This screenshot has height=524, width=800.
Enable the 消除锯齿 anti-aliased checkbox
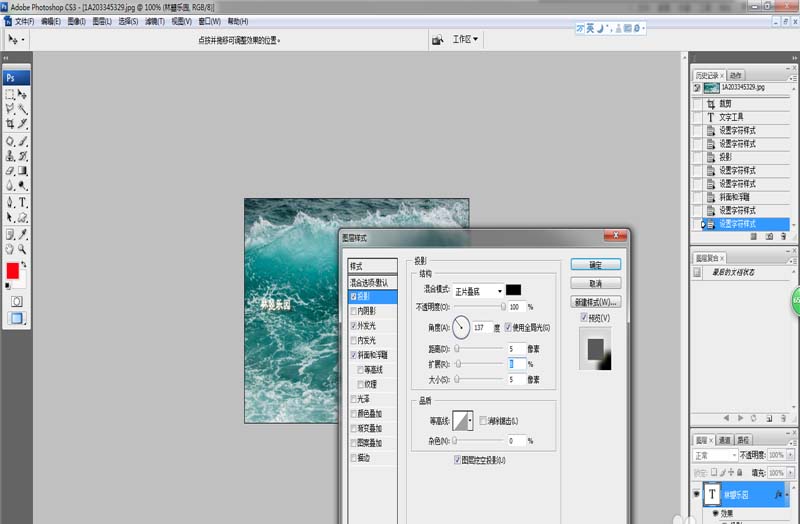[x=483, y=421]
